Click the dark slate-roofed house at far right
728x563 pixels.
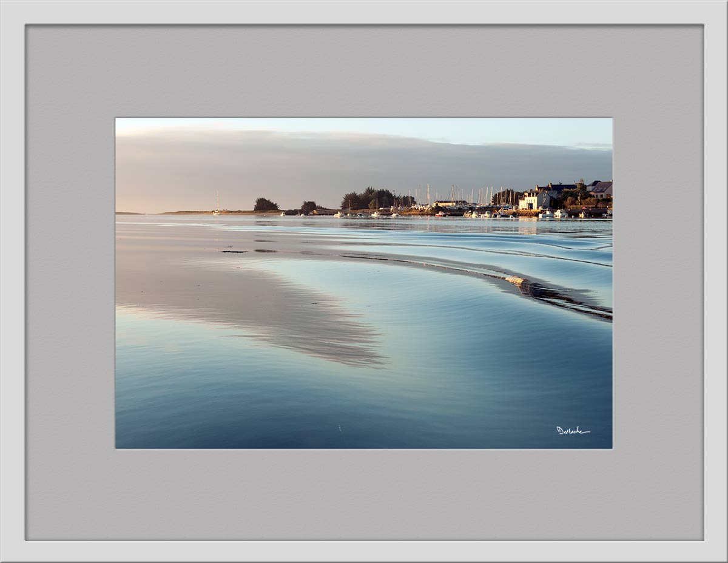(601, 189)
